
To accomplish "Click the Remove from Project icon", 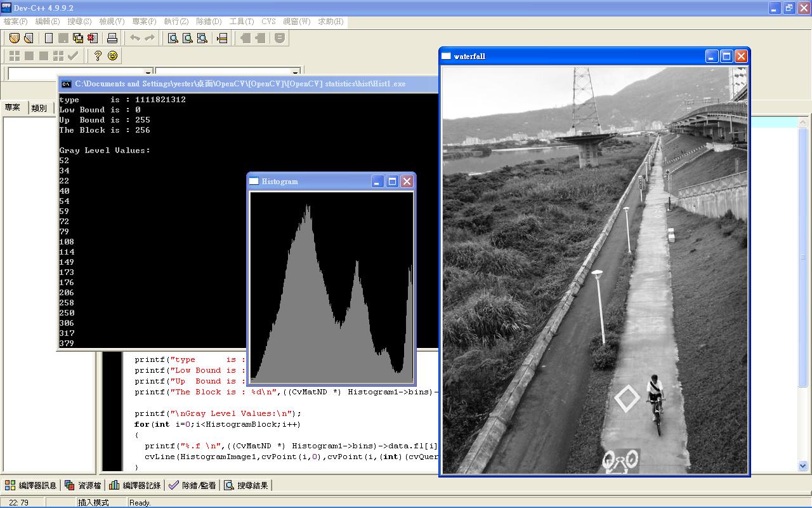I will click(x=260, y=38).
